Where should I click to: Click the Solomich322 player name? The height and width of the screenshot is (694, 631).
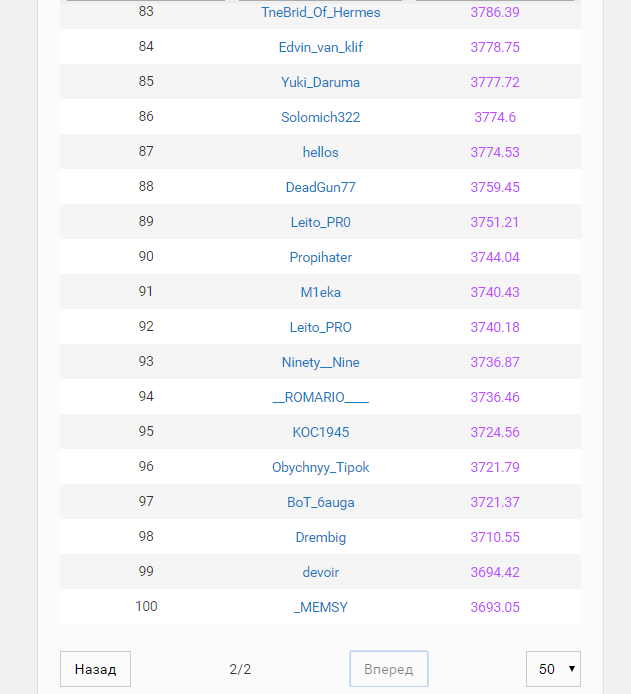coord(320,117)
